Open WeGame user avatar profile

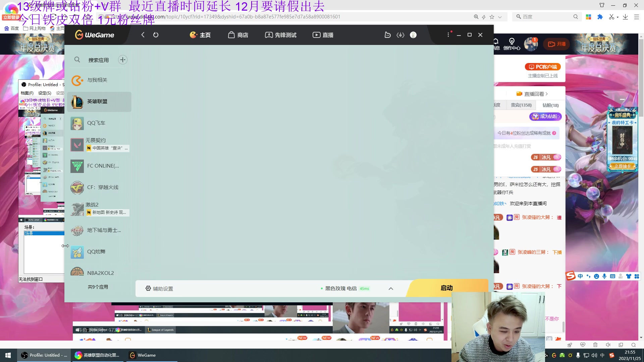click(x=413, y=35)
